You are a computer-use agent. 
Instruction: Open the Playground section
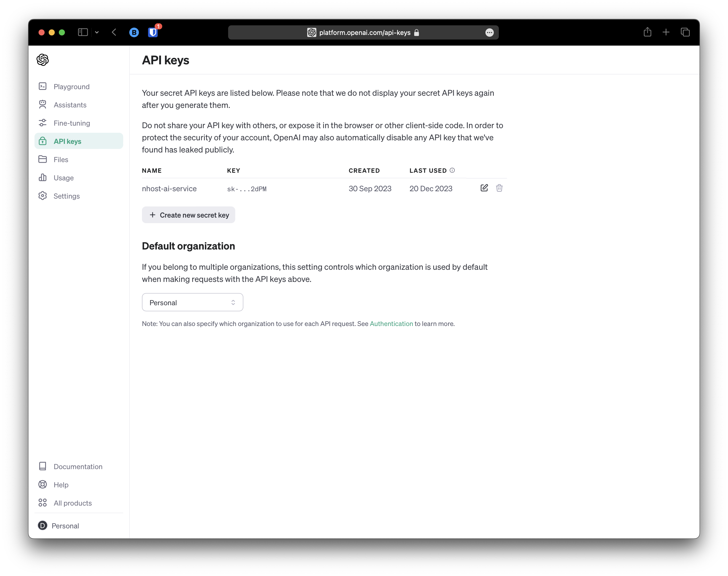pyautogui.click(x=71, y=87)
